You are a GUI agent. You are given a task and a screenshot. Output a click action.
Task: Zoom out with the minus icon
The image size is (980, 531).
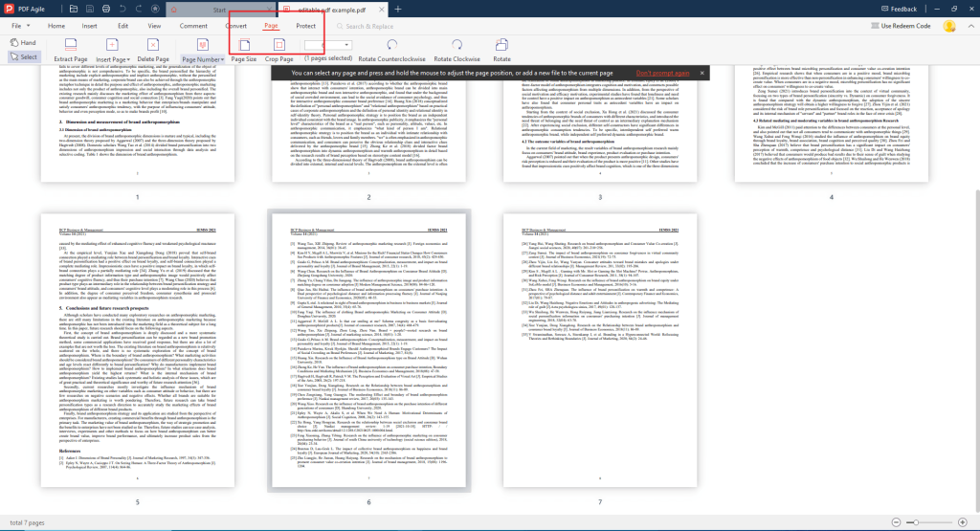tap(896, 522)
